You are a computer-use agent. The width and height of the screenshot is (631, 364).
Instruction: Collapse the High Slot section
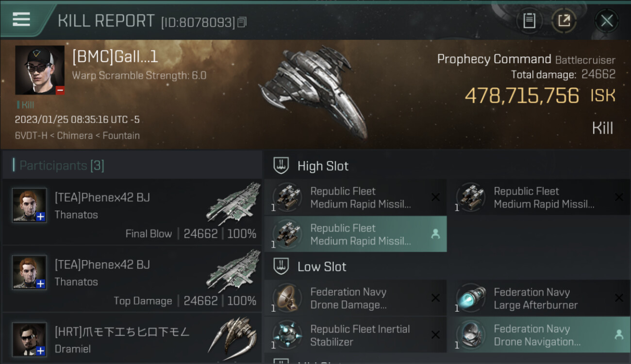[323, 166]
